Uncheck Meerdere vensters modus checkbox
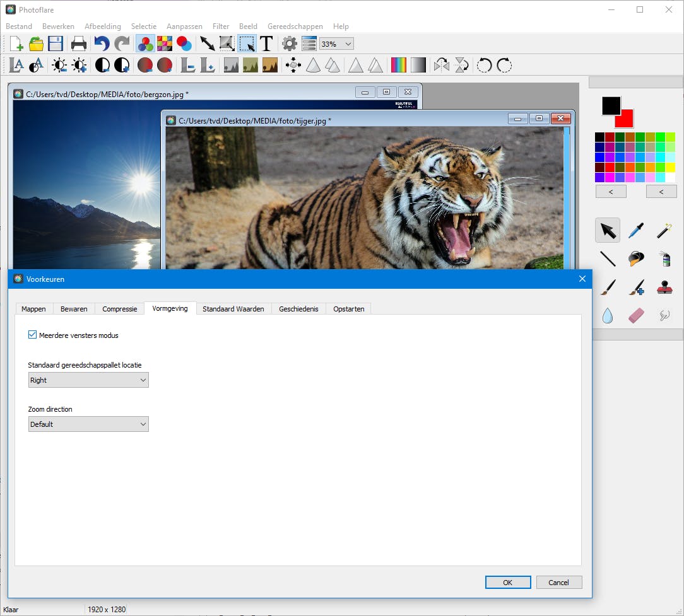The width and height of the screenshot is (684, 616). click(x=33, y=335)
